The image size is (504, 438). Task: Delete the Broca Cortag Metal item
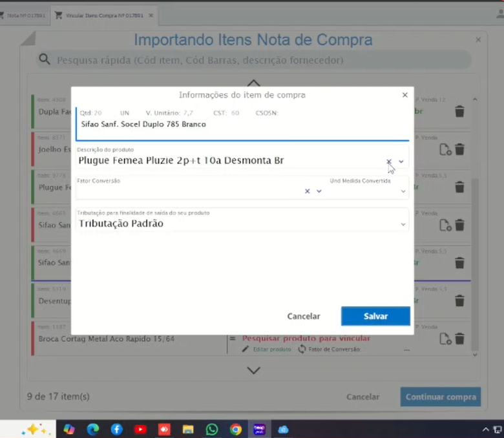coord(459,339)
